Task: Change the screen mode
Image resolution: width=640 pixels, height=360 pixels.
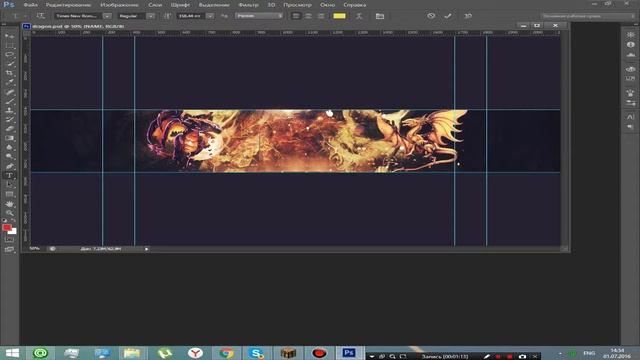Action: (9, 249)
